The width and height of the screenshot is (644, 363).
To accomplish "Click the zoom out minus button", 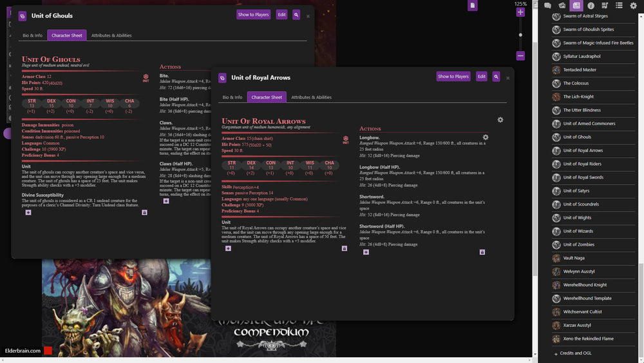I will pos(520,56).
